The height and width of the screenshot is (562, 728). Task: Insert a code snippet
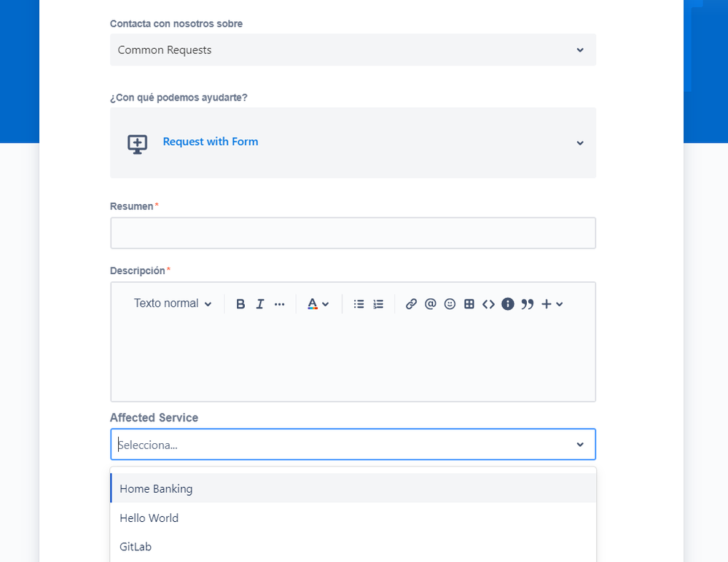coord(488,304)
